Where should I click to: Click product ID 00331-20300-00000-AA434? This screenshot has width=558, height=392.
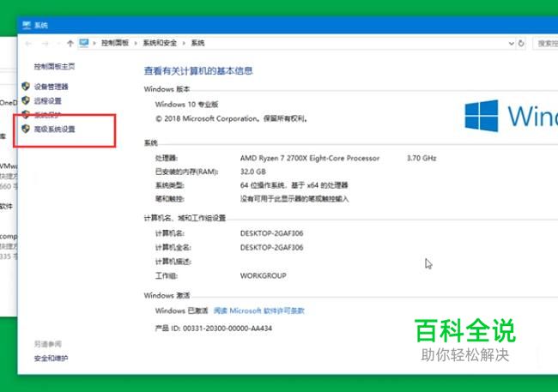click(227, 329)
